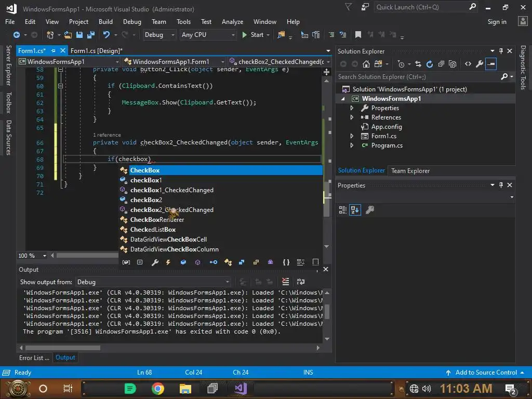Screen dimensions: 532x399
Task: Expand the References node
Action: 352,117
